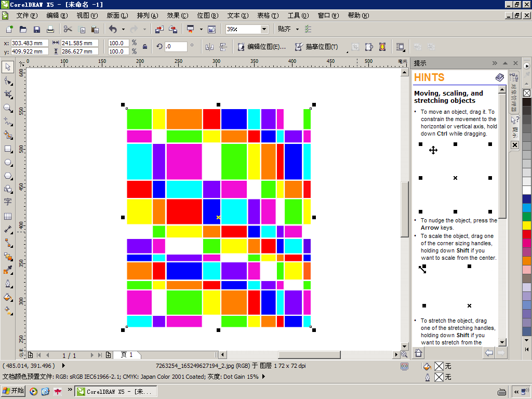Viewport: 532px width, 399px height.
Task: Expand color profile info arrow
Action: [263, 377]
